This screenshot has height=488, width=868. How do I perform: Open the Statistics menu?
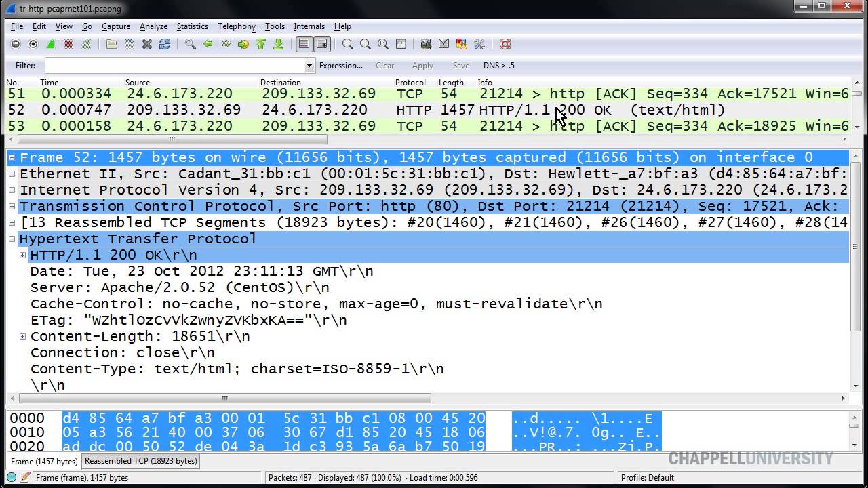(193, 26)
